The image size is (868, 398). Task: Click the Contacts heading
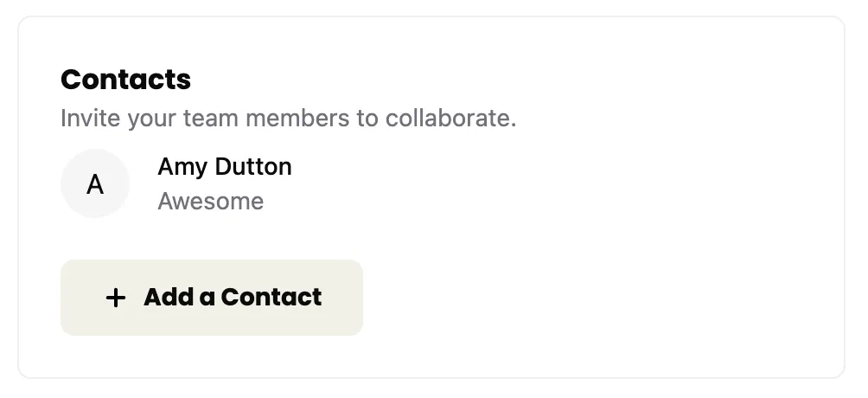pos(125,80)
